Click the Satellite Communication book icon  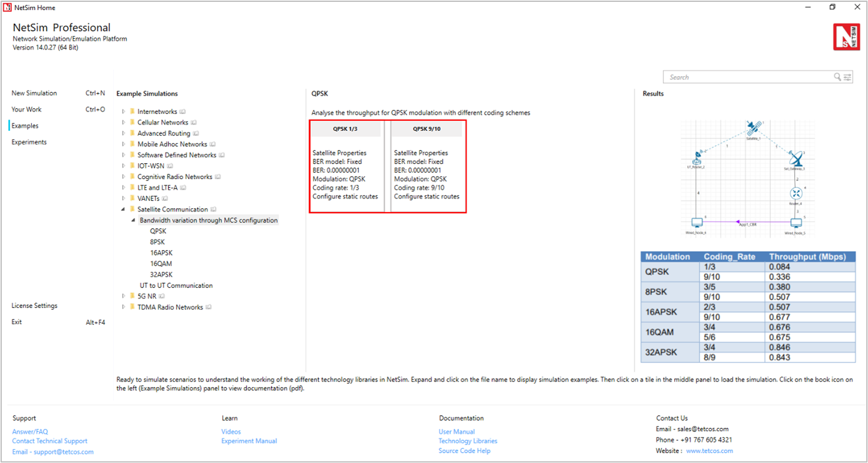coord(213,210)
